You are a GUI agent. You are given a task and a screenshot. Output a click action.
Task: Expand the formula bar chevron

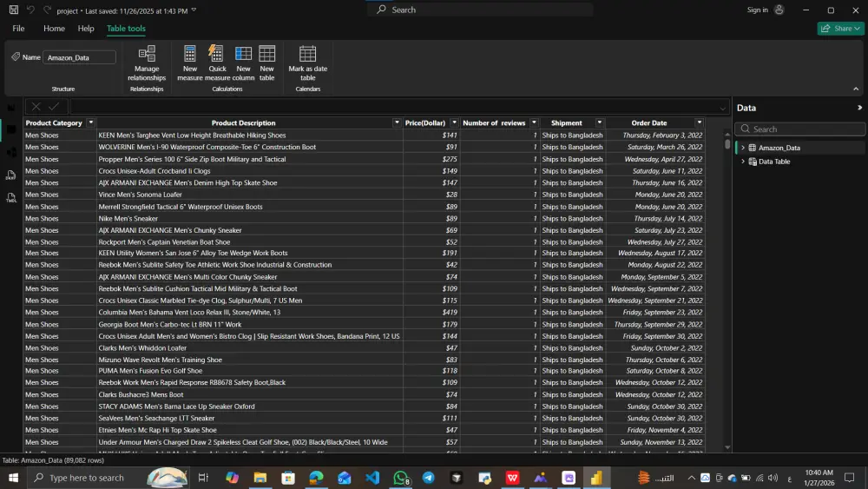pyautogui.click(x=722, y=108)
